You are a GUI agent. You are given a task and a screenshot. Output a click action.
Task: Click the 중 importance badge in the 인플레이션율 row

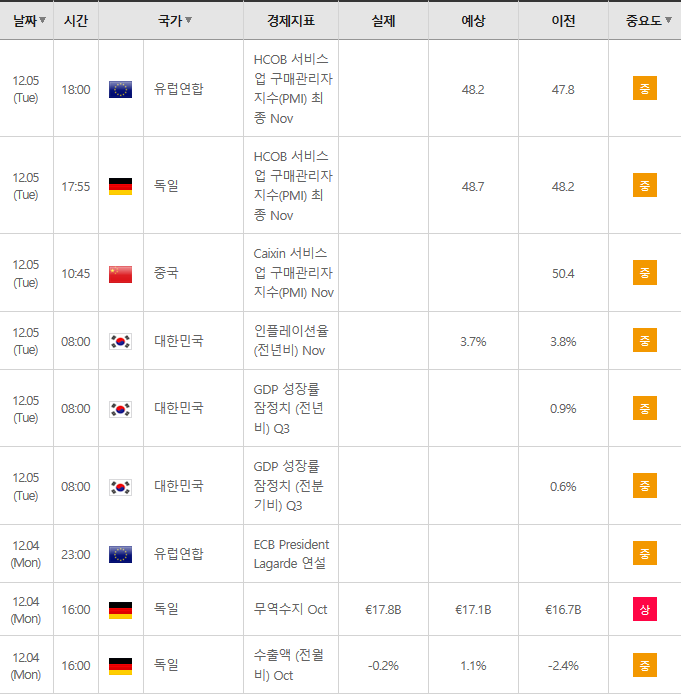645,340
